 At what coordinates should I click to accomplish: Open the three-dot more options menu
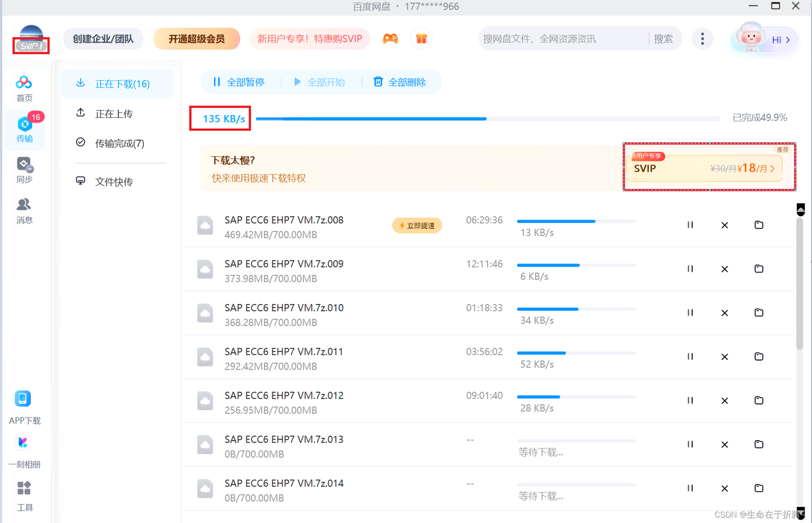(x=703, y=38)
